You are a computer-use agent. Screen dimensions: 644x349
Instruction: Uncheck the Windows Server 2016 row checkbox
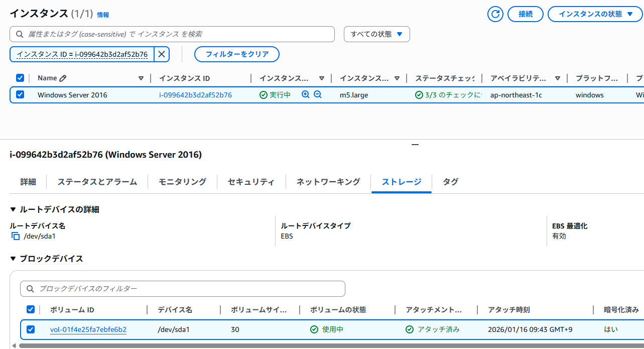[20, 94]
